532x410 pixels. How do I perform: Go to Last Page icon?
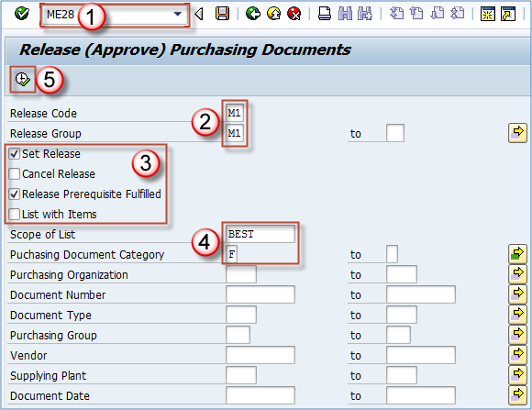[x=458, y=14]
